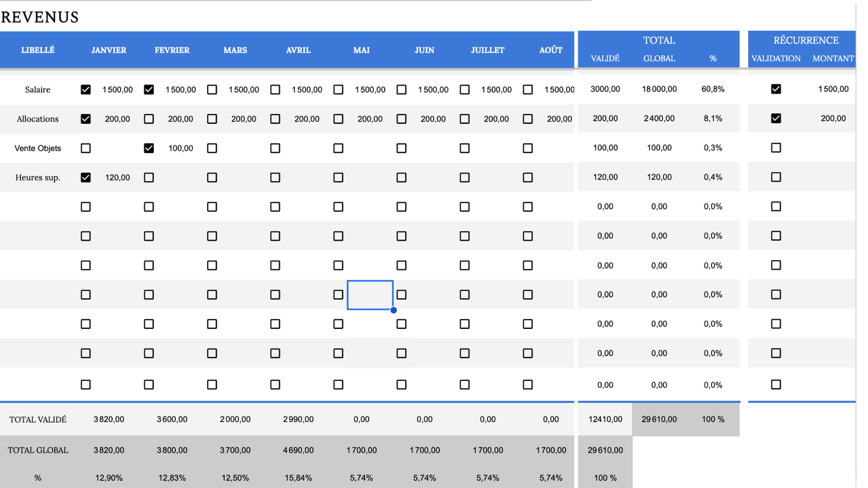This screenshot has height=488, width=868.
Task: Check Salaire checkbox for Mars
Action: (x=212, y=90)
